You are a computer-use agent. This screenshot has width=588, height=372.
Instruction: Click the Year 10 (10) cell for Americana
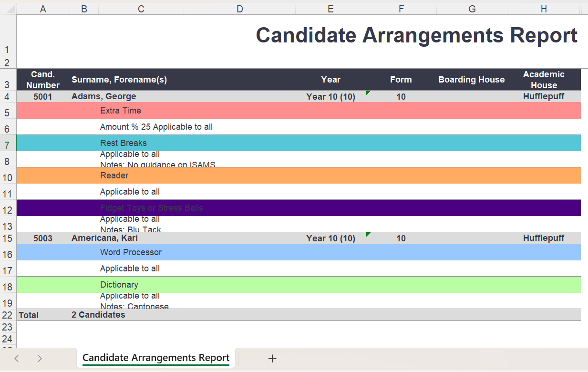click(x=330, y=238)
